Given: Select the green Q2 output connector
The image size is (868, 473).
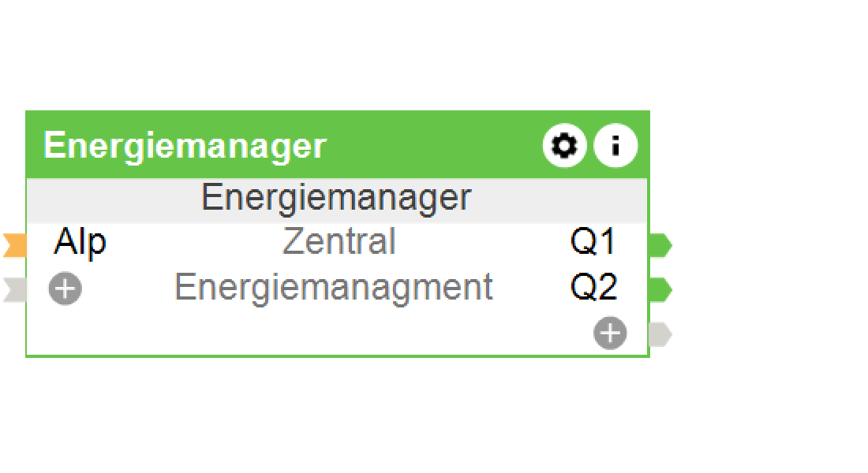Looking at the screenshot, I should (660, 290).
